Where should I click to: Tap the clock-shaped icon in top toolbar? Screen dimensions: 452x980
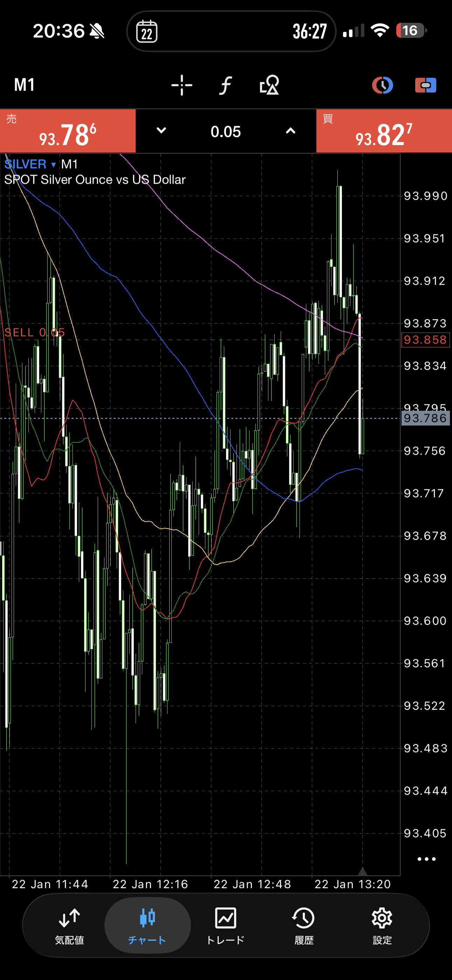[382, 85]
